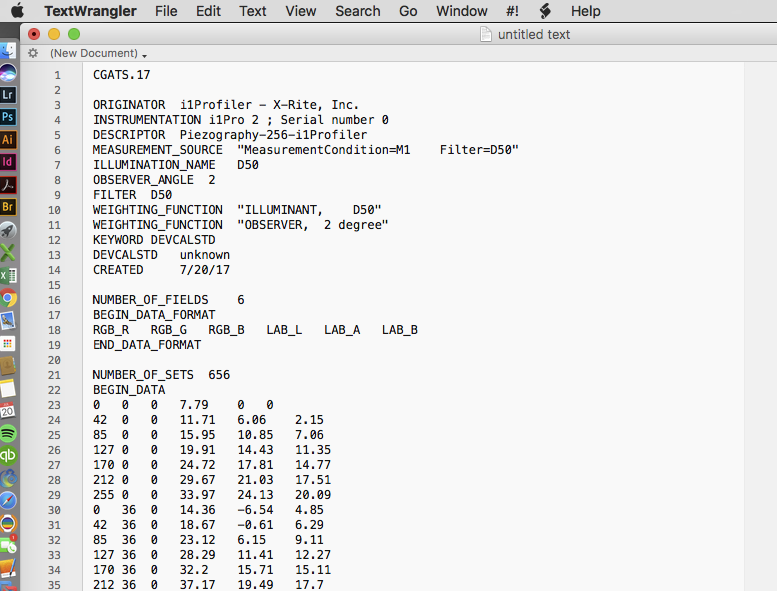Click the KEYWORD DEVCALSTD line

[x=154, y=240]
